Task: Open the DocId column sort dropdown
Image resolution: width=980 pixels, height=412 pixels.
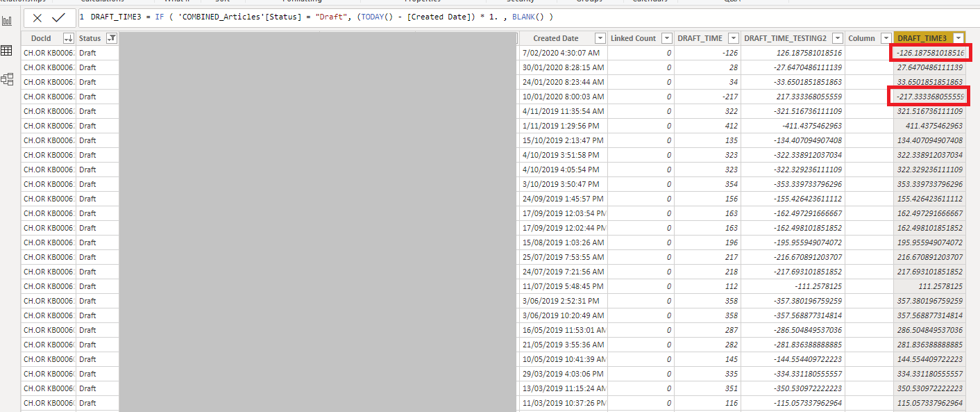Action: click(68, 38)
